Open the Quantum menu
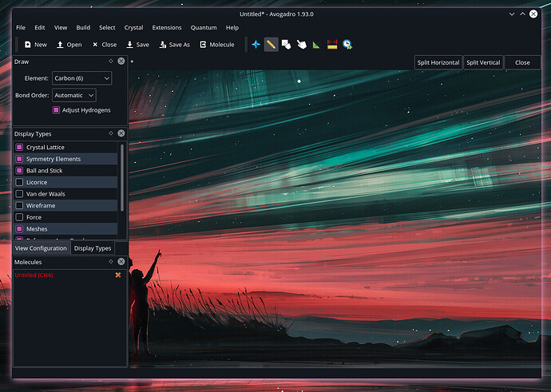This screenshot has width=551, height=392. coord(204,27)
